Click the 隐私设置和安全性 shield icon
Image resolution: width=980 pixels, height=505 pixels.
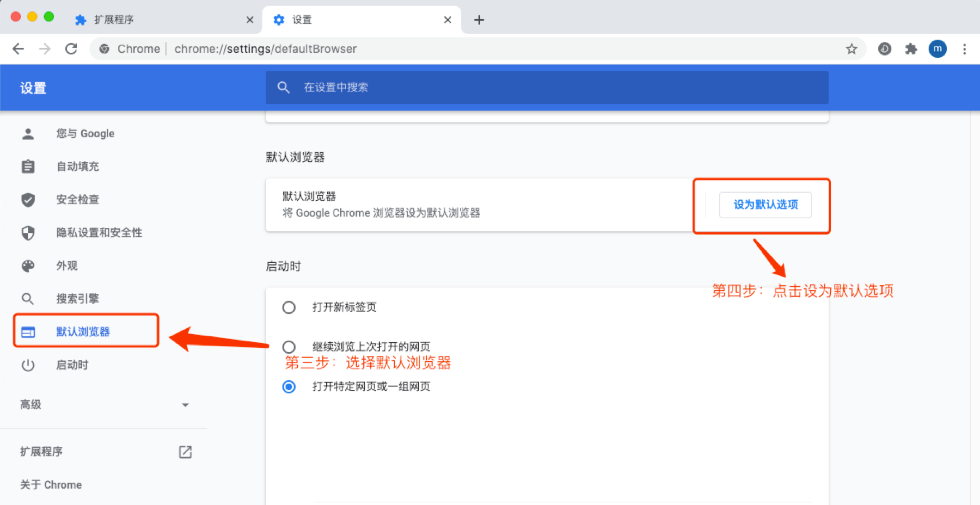[28, 233]
